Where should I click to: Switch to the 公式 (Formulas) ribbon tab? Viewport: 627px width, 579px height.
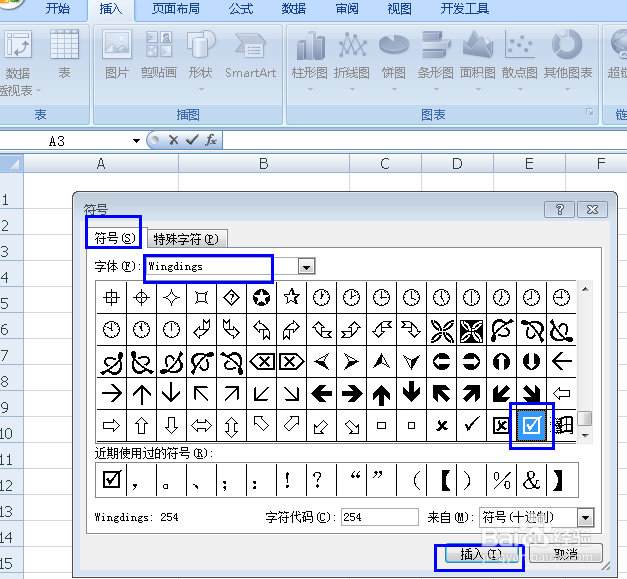(x=241, y=8)
